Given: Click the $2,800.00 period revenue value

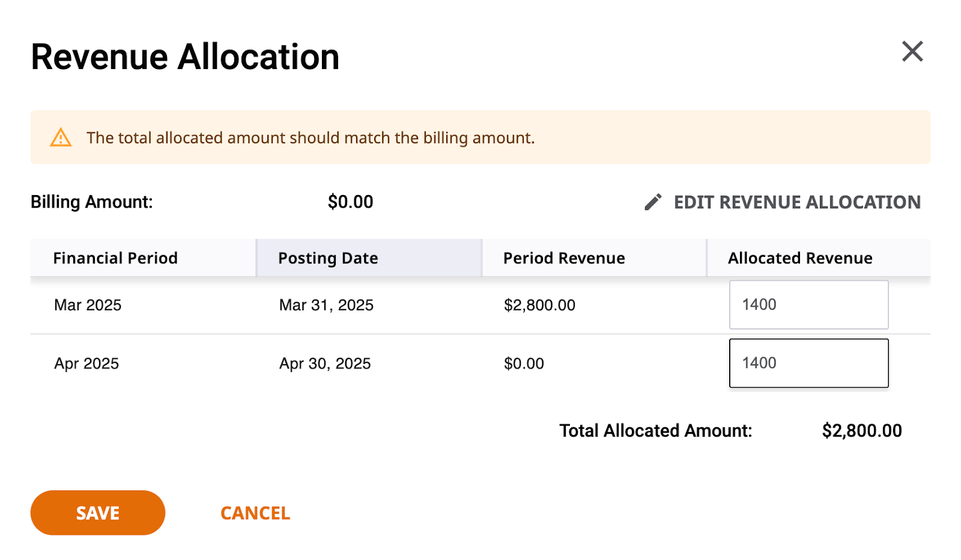Looking at the screenshot, I should [x=539, y=305].
